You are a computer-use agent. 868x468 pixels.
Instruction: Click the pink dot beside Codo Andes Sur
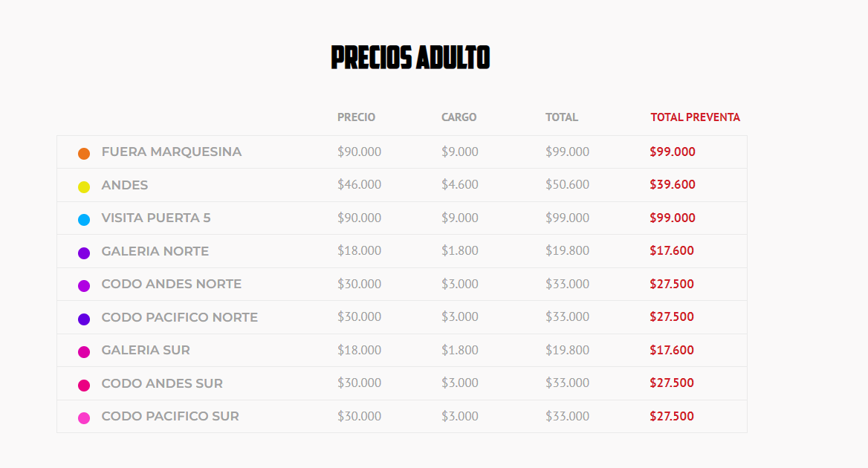point(84,386)
